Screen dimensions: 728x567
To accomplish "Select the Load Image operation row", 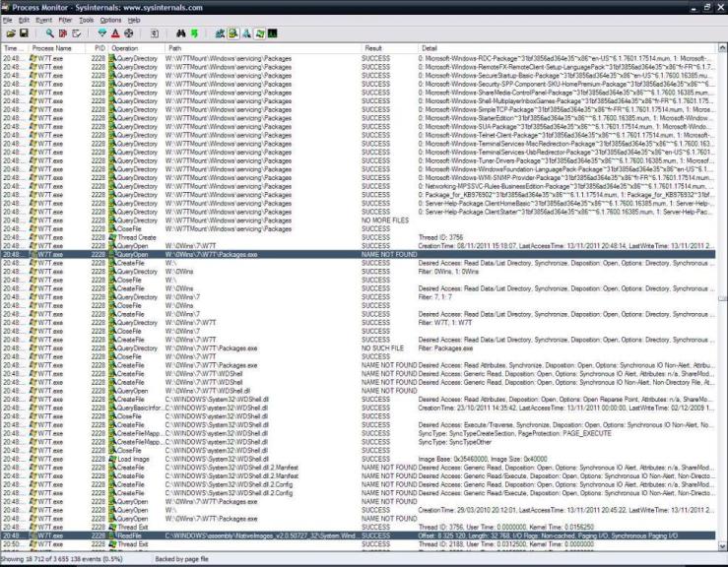I will (x=358, y=460).
